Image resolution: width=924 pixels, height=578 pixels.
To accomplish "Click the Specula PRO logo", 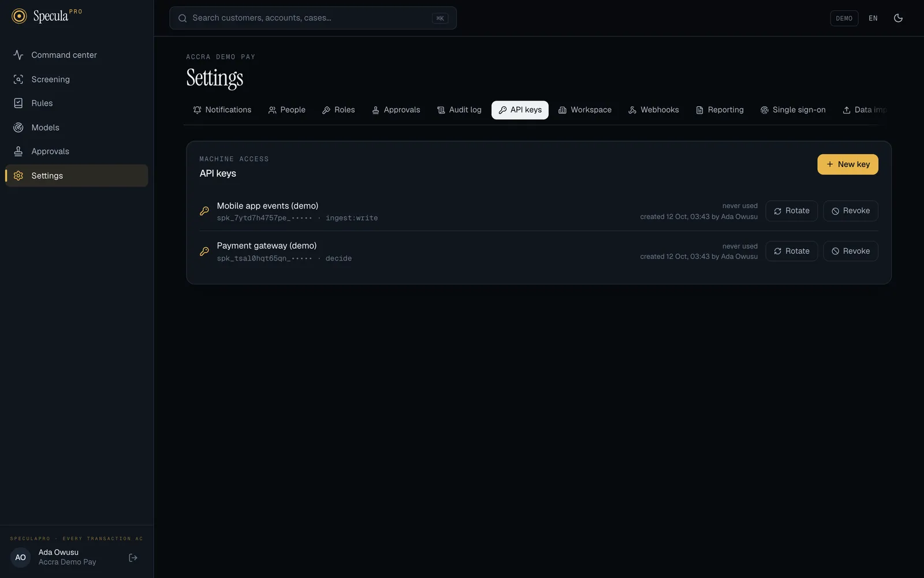I will pos(47,16).
